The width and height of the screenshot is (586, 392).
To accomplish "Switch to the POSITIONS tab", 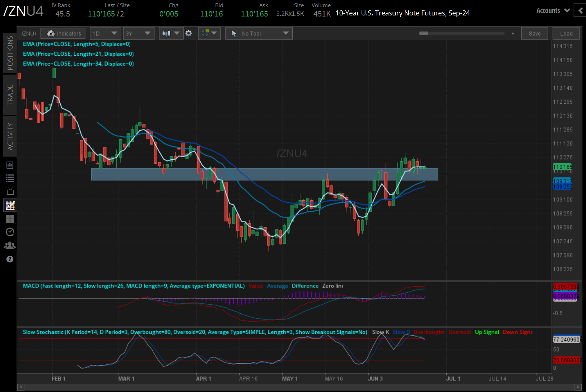I will [x=10, y=53].
